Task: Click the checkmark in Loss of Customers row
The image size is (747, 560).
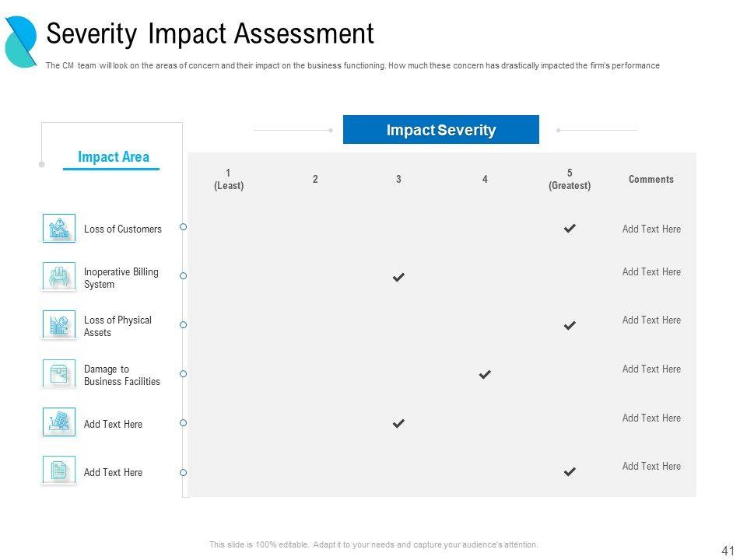Action: coord(570,229)
